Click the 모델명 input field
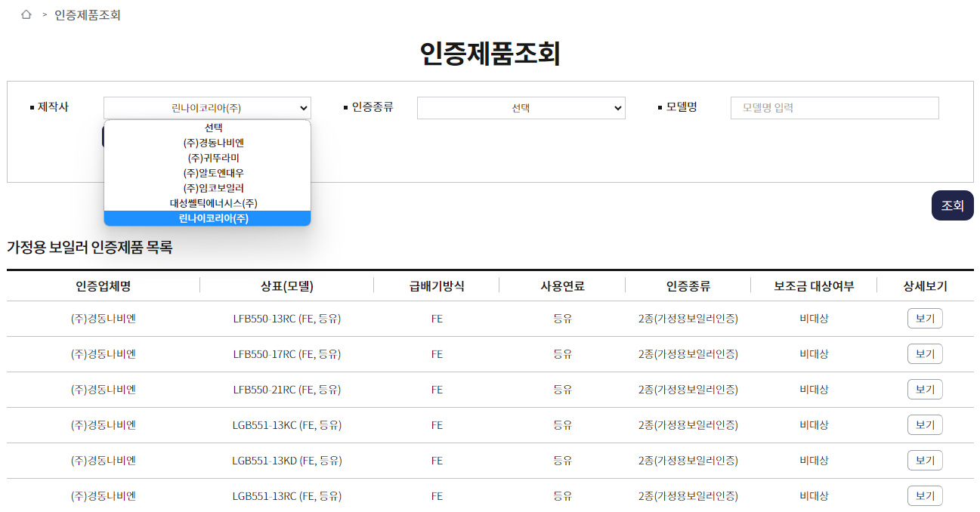Viewport: 980px width, 512px height. tap(834, 107)
